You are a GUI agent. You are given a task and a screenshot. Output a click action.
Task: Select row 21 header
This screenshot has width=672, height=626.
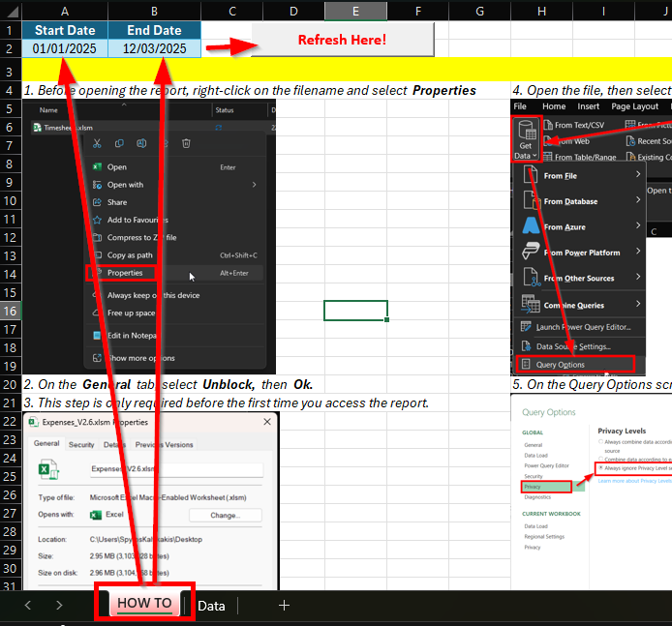pos(11,402)
